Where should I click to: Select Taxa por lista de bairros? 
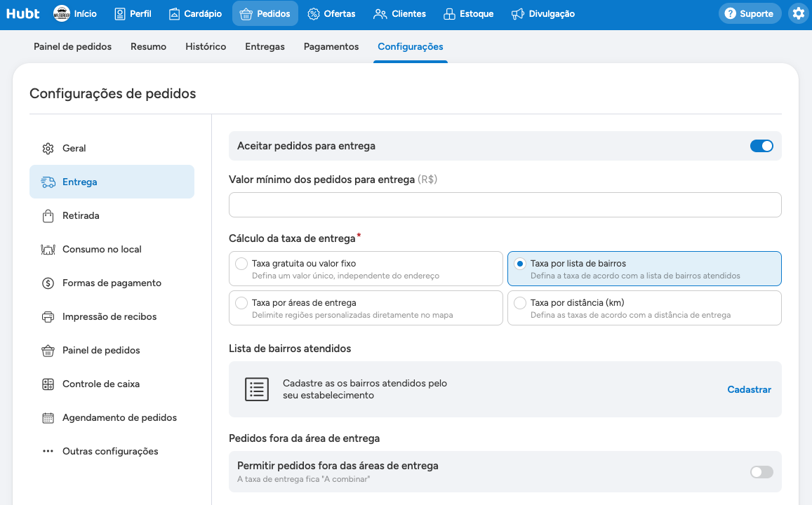644,269
